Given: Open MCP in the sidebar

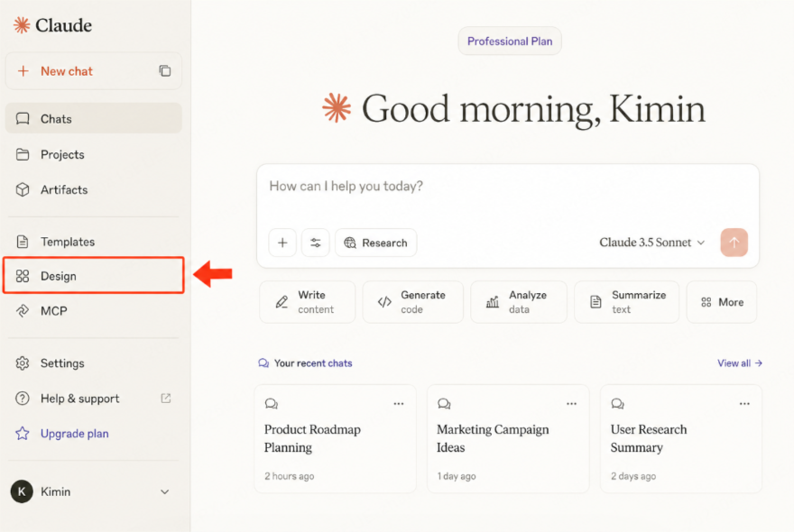Looking at the screenshot, I should click(x=94, y=311).
